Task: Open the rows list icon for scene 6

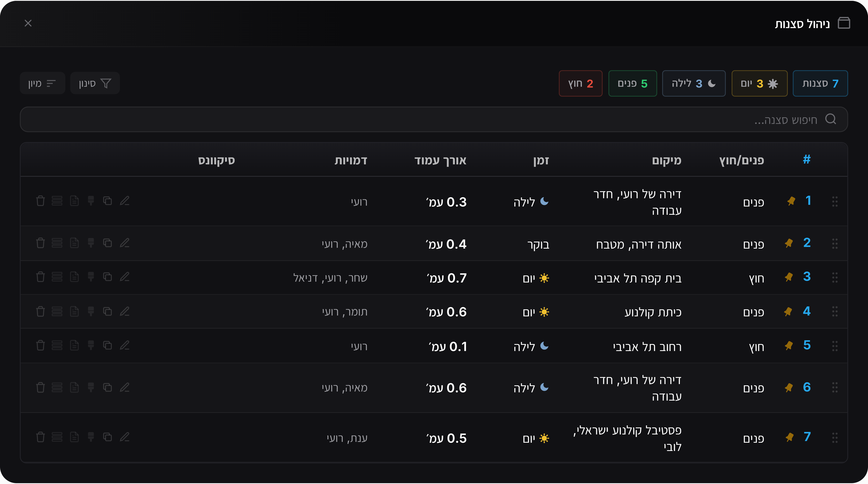Action: (x=57, y=388)
